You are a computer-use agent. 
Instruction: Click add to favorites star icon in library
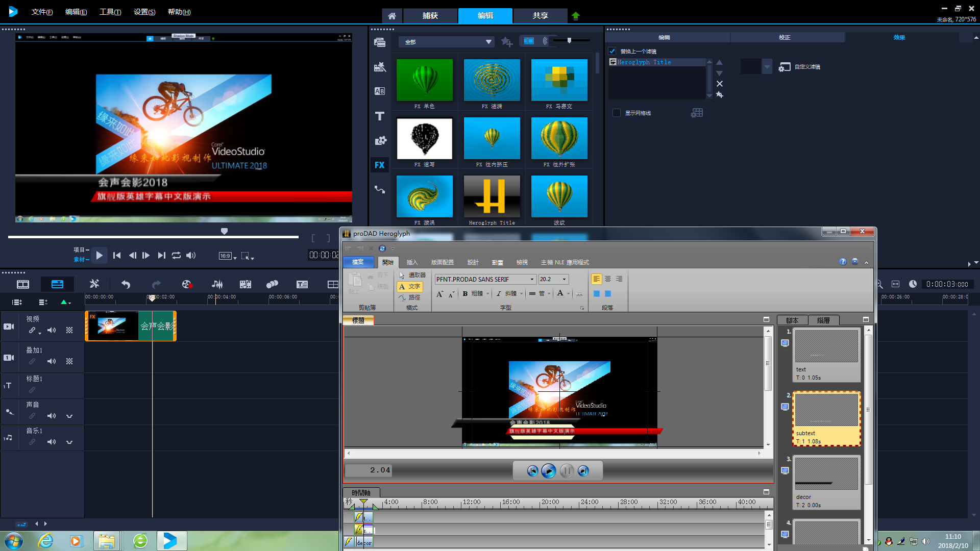[506, 42]
